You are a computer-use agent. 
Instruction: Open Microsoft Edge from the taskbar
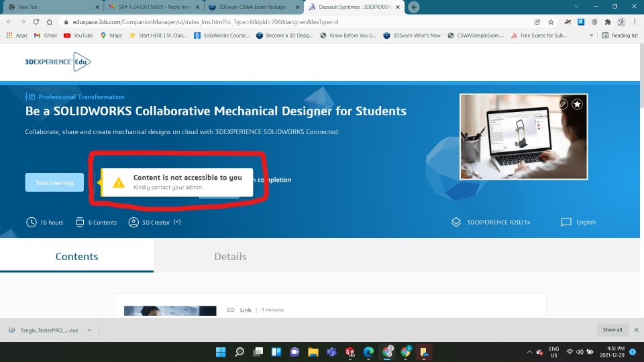tap(368, 352)
